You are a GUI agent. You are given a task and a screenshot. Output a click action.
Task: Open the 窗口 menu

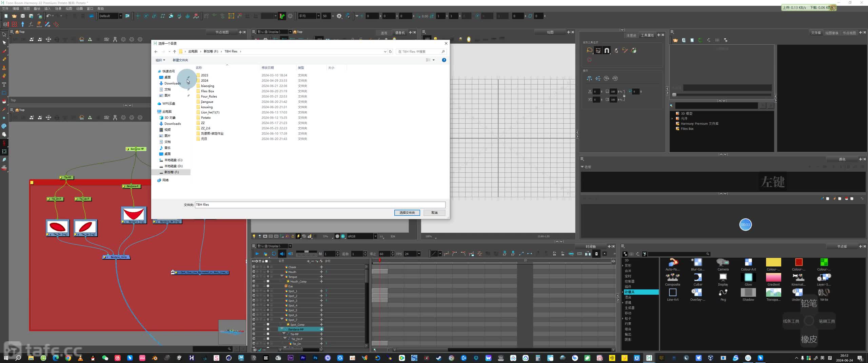coord(90,8)
